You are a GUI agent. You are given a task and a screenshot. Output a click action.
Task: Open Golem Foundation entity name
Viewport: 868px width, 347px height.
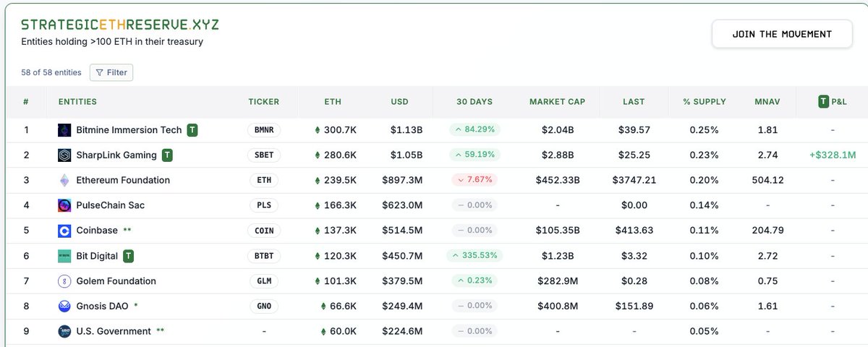[x=116, y=281]
